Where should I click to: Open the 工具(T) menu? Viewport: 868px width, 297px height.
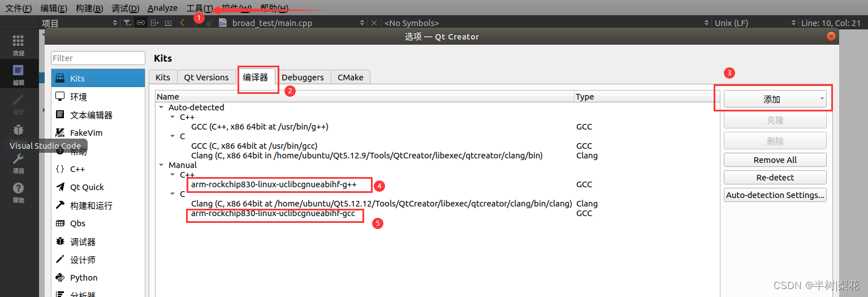200,8
